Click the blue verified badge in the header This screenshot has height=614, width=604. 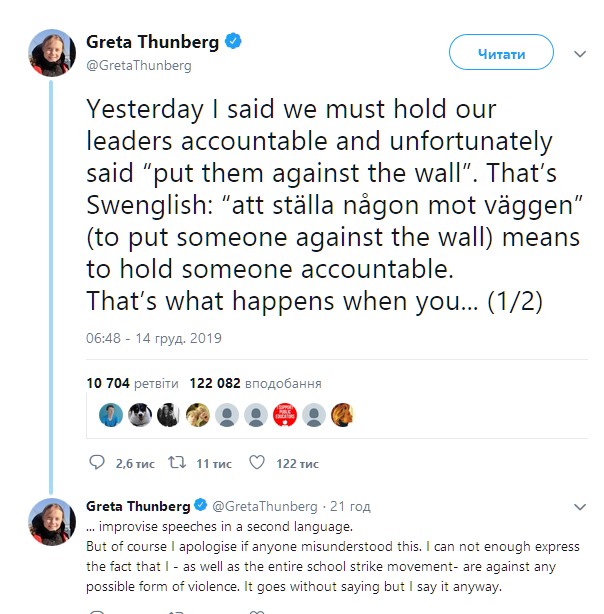[233, 43]
